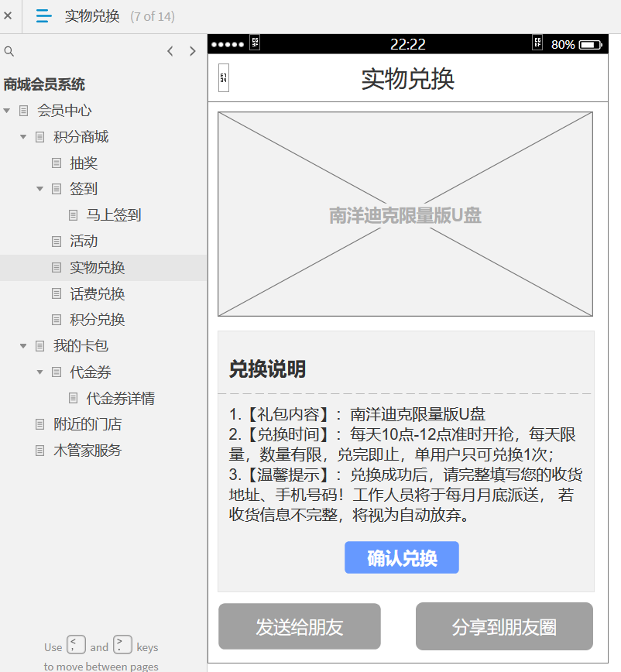Image resolution: width=621 pixels, height=672 pixels.
Task: Click page icon beside 话费兑换
Action: coord(57,293)
